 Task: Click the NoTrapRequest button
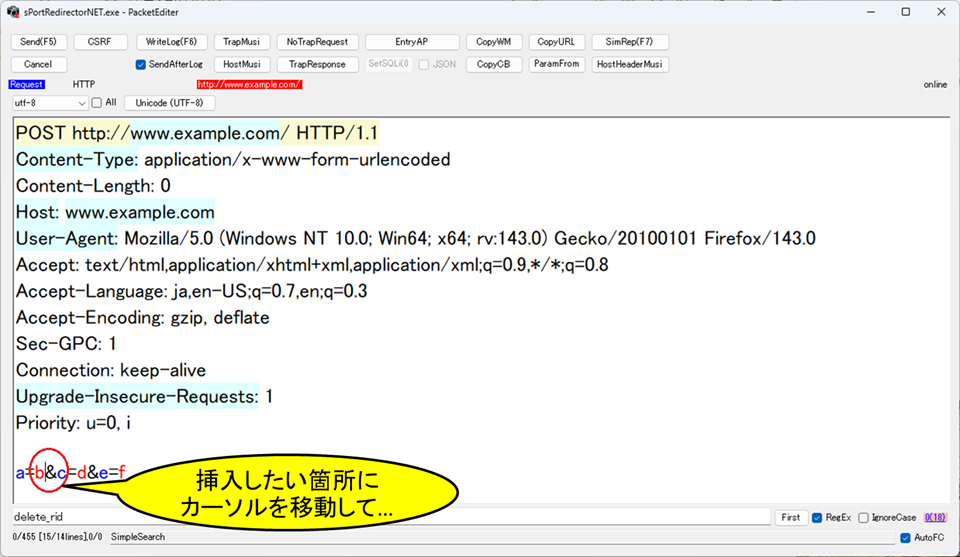coord(317,42)
